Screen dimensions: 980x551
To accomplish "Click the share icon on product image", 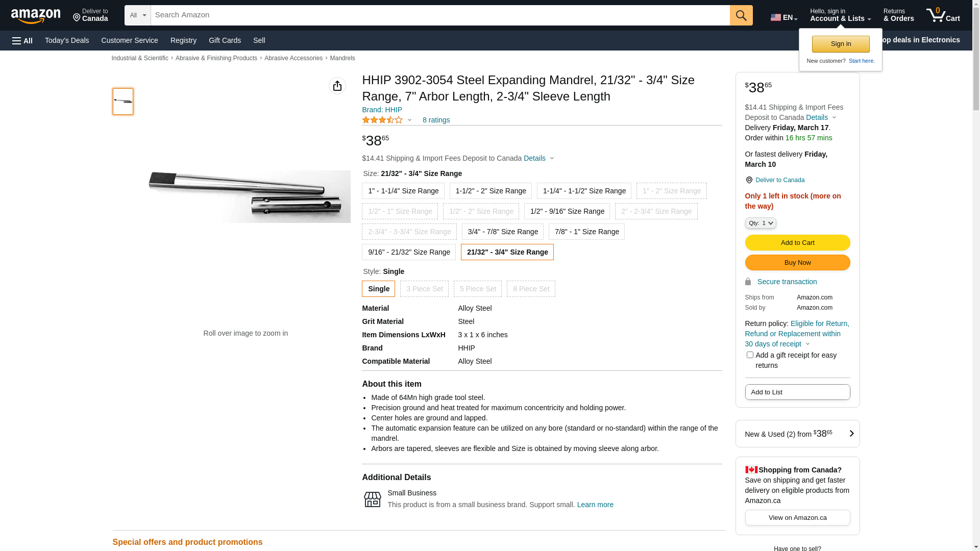I will point(337,86).
